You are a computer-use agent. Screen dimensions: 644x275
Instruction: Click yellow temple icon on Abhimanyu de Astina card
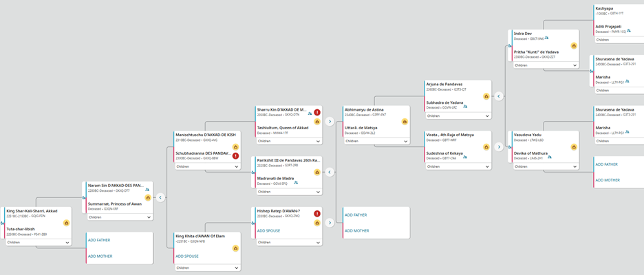402,124
